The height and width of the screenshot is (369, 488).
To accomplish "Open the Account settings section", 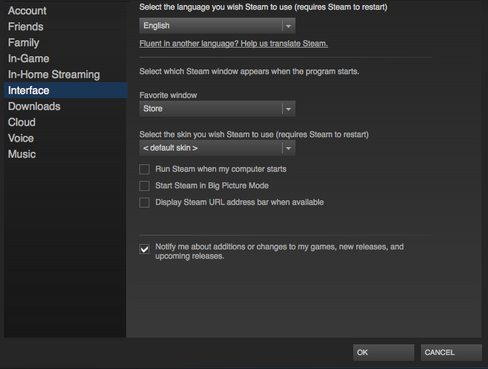I will (x=27, y=11).
